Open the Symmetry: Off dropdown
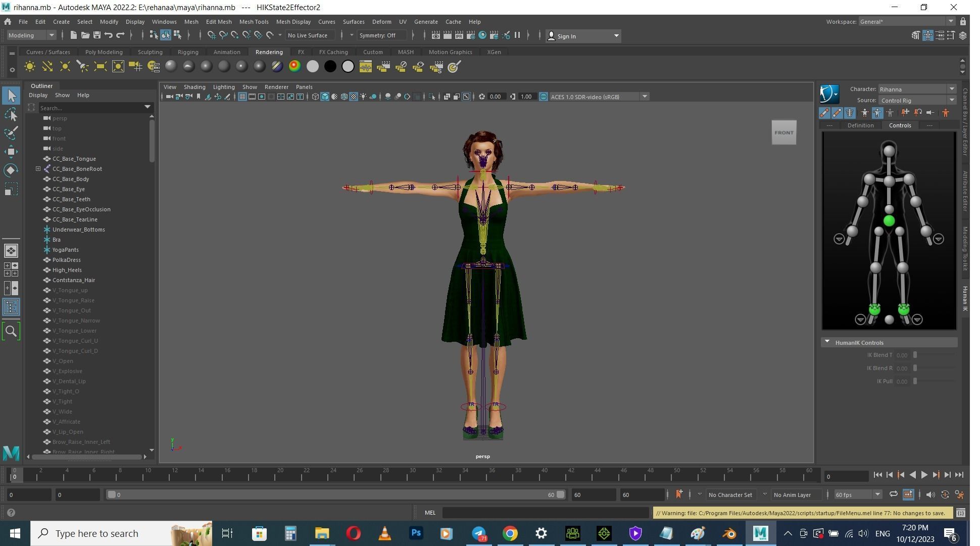Image resolution: width=980 pixels, height=546 pixels. pyautogui.click(x=381, y=35)
